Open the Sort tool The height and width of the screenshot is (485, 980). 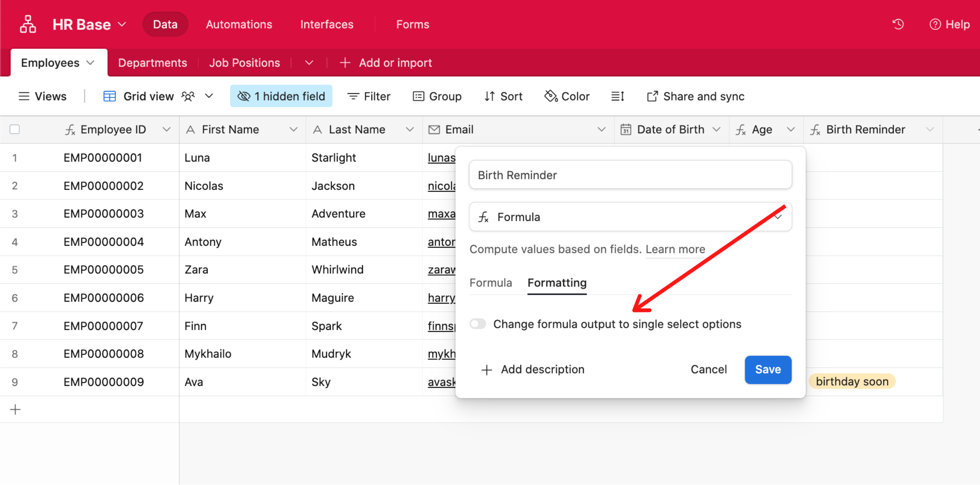click(x=503, y=96)
